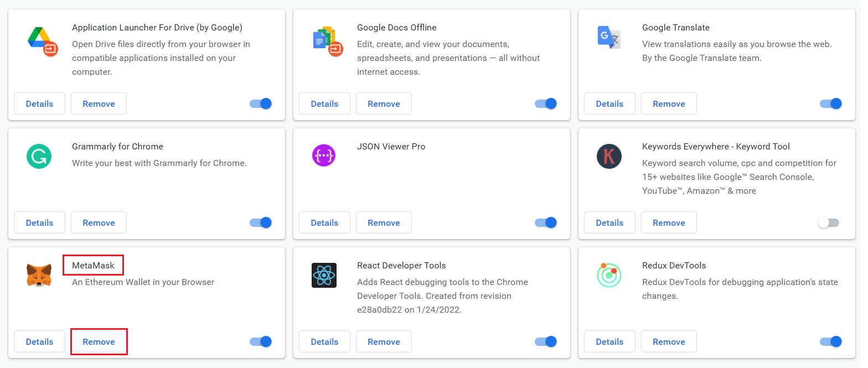Click 'An Ethereum Wallet in your Browser' text
Viewport: 868px width, 368px height.
click(x=143, y=282)
